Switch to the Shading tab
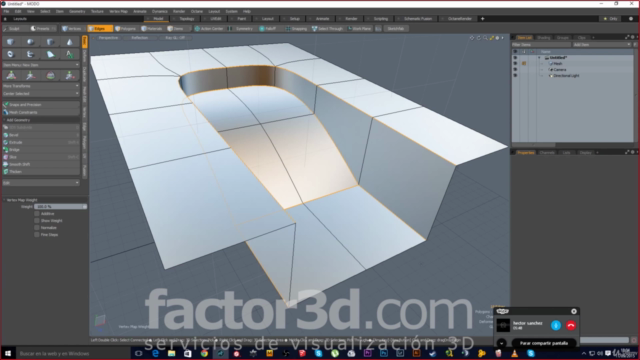The height and width of the screenshot is (360, 640). point(544,37)
